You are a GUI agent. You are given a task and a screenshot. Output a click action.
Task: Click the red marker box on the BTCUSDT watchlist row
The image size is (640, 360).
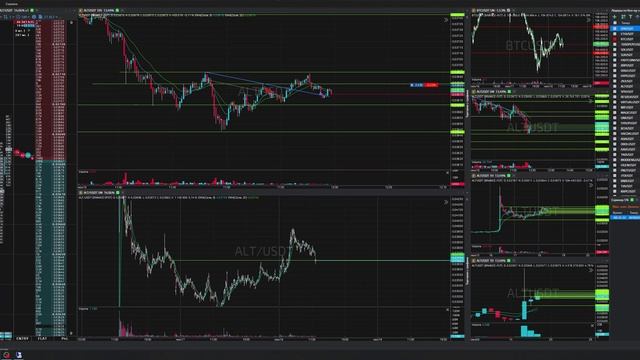(615, 39)
